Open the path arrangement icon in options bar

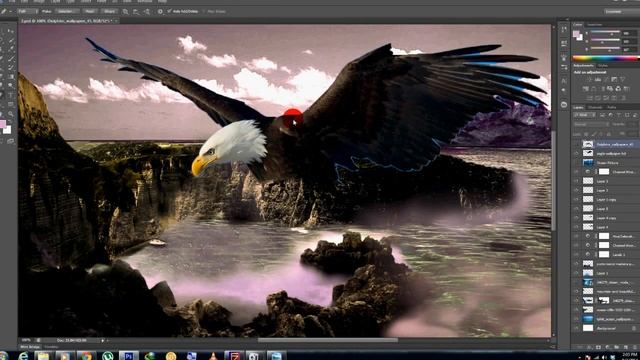tap(147, 12)
